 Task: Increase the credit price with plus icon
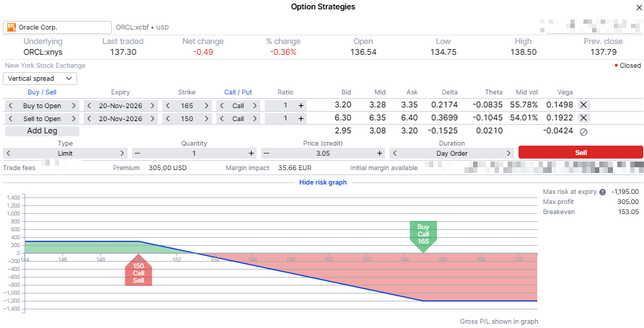point(379,153)
